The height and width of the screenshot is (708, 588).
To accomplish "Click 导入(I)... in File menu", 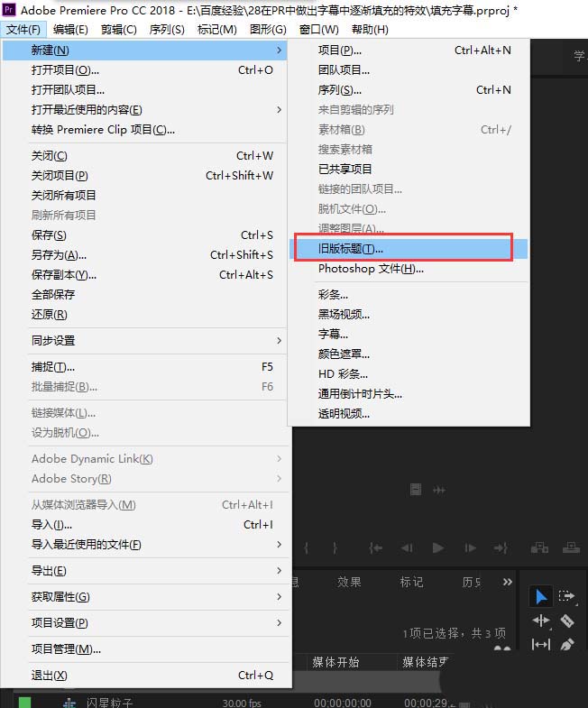I will click(x=144, y=525).
